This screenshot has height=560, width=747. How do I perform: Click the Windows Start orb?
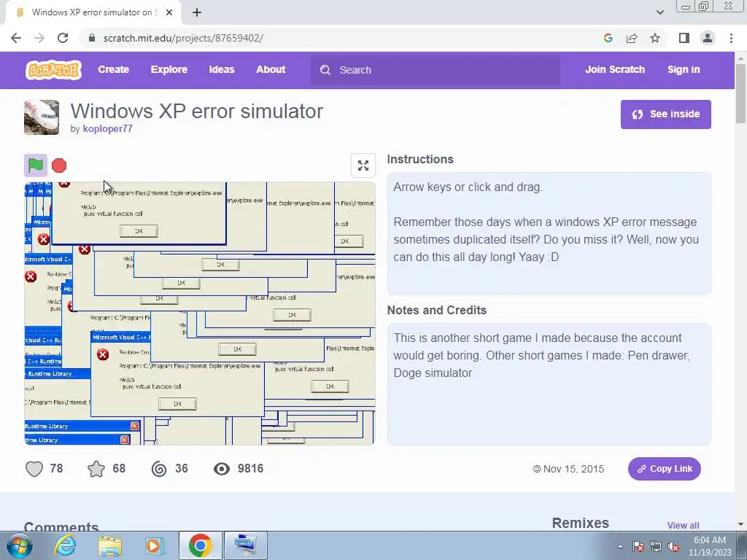click(20, 545)
